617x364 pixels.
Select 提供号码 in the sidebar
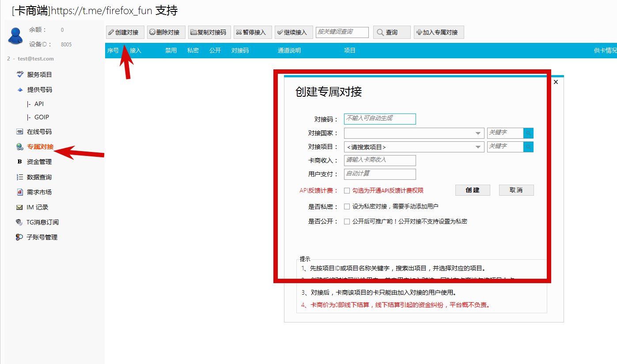40,90
